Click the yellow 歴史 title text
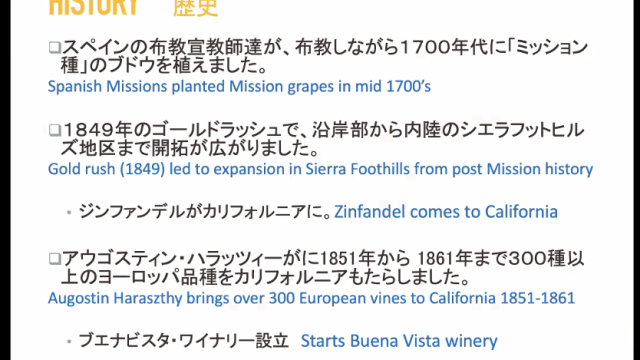The image size is (640, 360). [196, 8]
